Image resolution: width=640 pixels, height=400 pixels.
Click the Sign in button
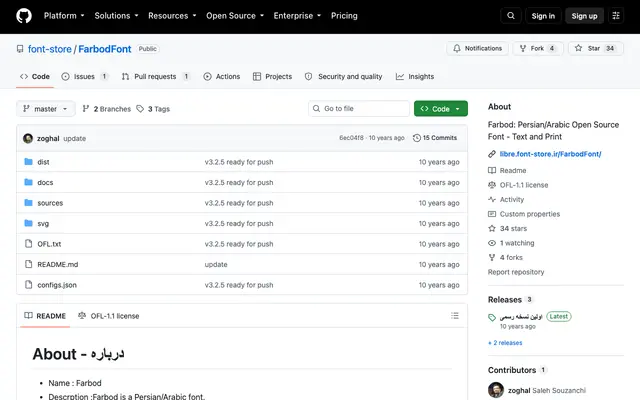point(543,16)
